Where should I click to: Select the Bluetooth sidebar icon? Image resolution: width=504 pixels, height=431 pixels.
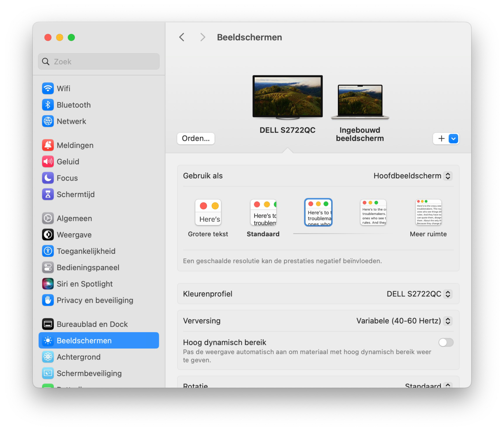point(48,105)
